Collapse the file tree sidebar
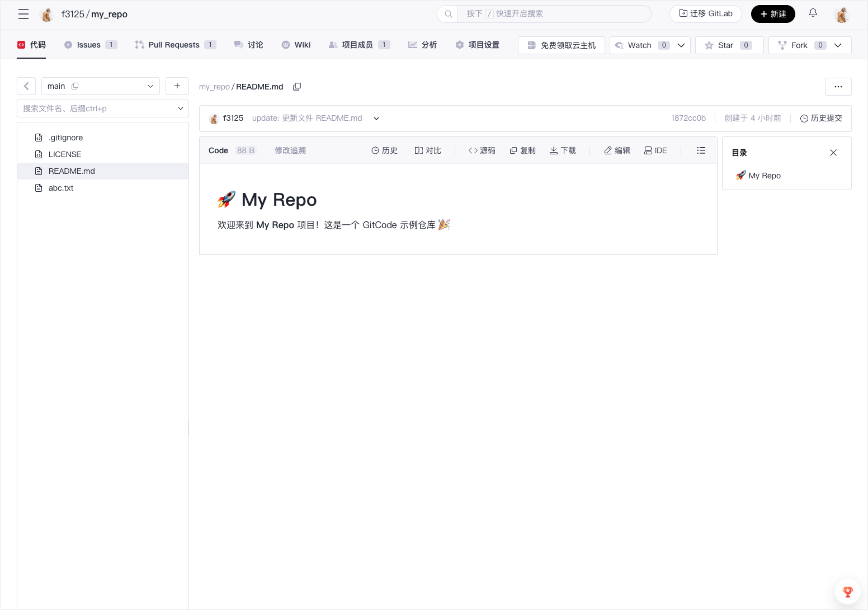This screenshot has height=610, width=868. 26,86
